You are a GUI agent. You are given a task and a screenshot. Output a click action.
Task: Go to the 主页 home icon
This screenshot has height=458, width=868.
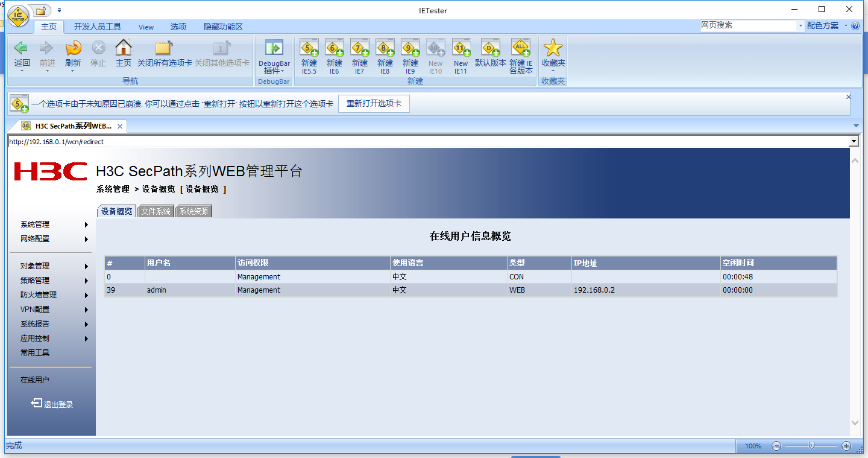point(124,48)
